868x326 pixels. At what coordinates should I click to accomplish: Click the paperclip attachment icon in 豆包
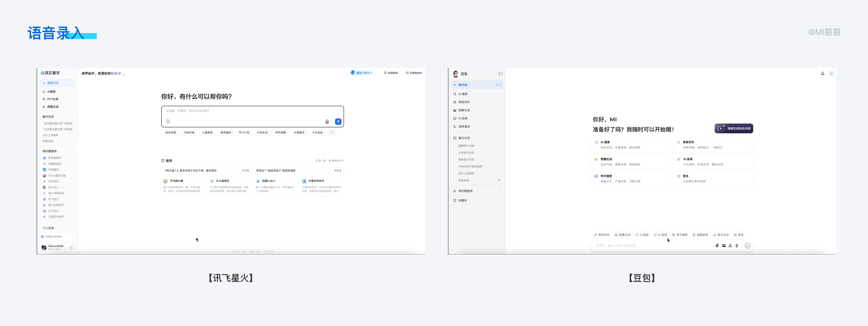[717, 245]
